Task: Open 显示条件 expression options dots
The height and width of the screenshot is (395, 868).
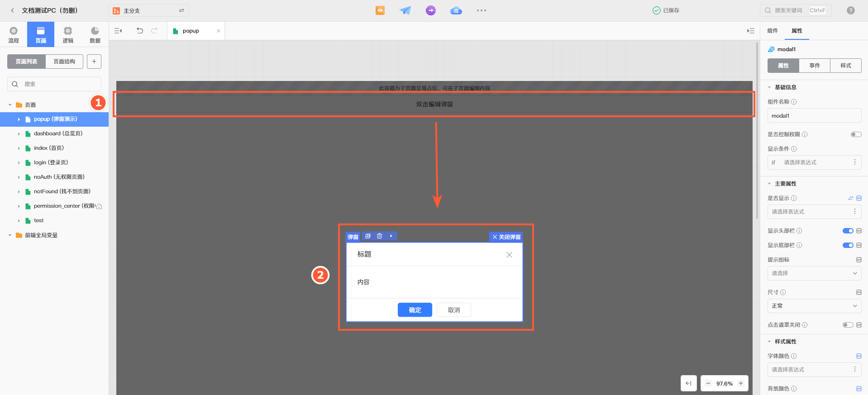Action: pyautogui.click(x=854, y=162)
